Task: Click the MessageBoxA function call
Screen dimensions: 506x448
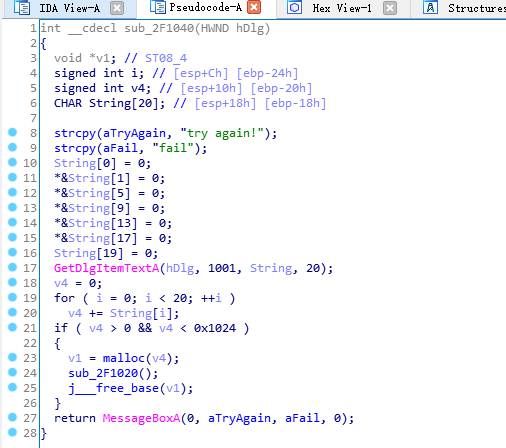Action: click(141, 418)
